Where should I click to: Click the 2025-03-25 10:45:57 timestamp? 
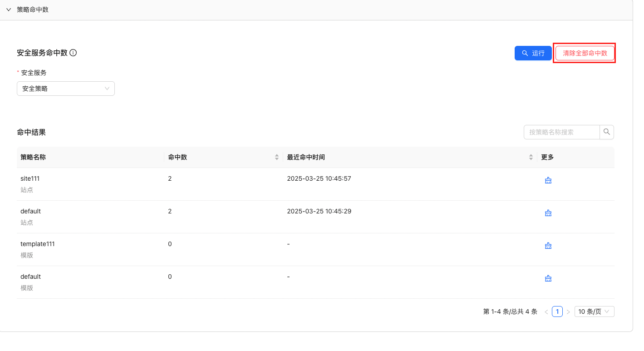click(x=319, y=178)
